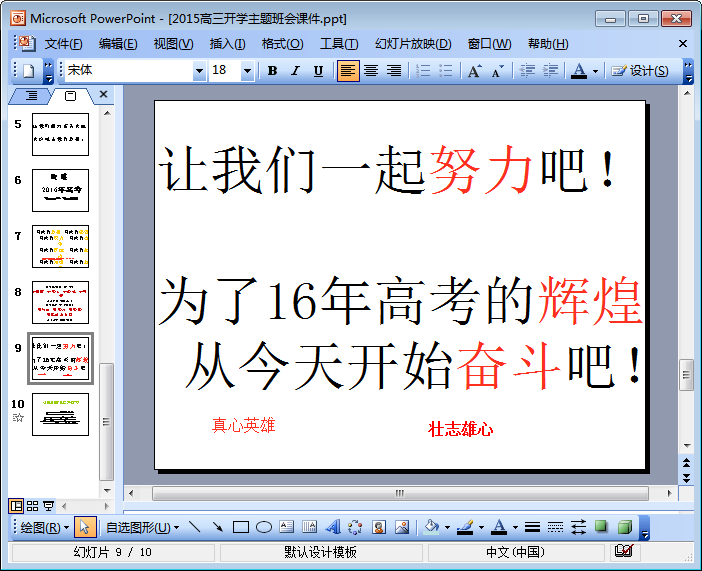Close the slide thumbnail pane
The image size is (702, 571).
coord(103,94)
